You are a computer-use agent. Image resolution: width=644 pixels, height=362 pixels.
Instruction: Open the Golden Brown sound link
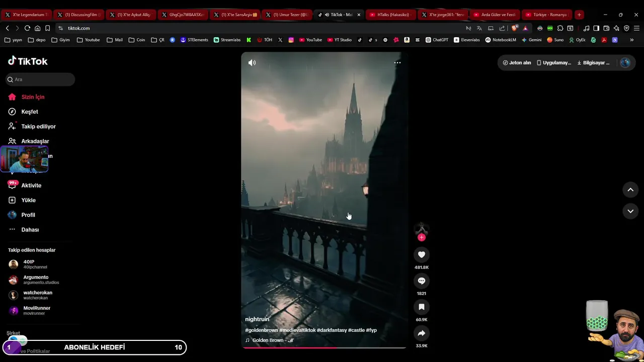[270, 340]
